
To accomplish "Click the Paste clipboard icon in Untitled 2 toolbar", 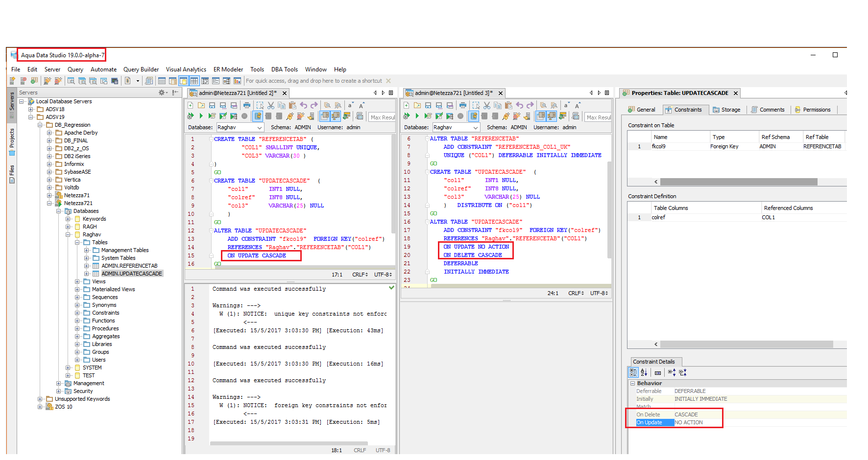I will pyautogui.click(x=292, y=105).
